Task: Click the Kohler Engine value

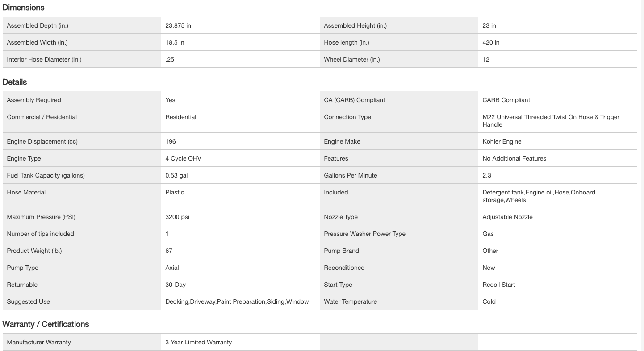Action: tap(502, 141)
